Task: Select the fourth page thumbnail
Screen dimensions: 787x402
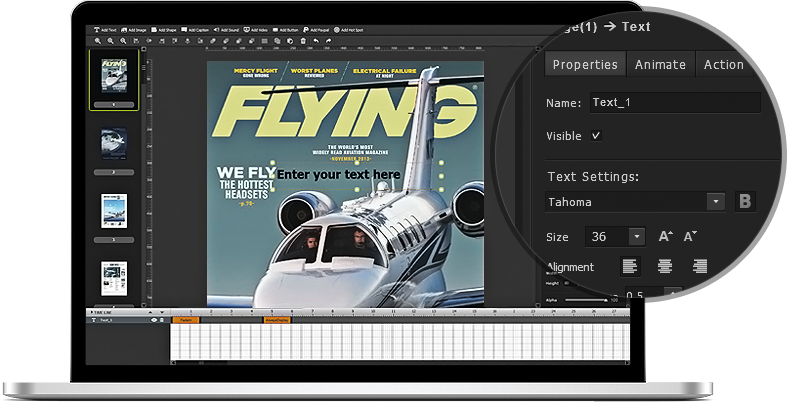Action: pyautogui.click(x=114, y=279)
